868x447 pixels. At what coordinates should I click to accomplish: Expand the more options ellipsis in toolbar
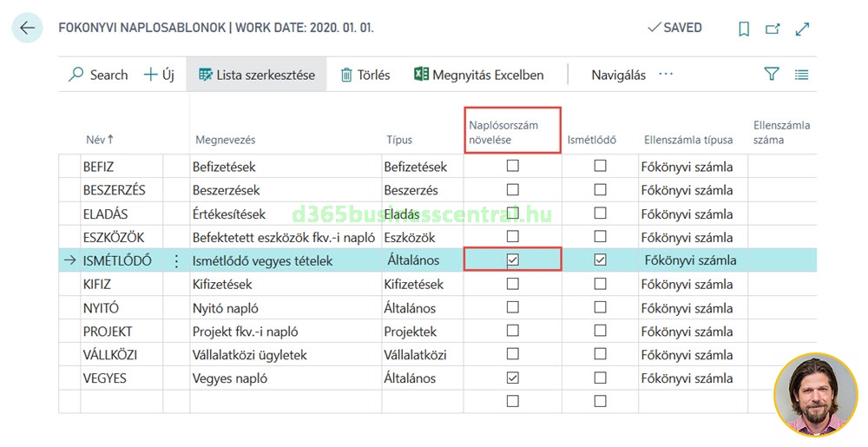point(666,75)
